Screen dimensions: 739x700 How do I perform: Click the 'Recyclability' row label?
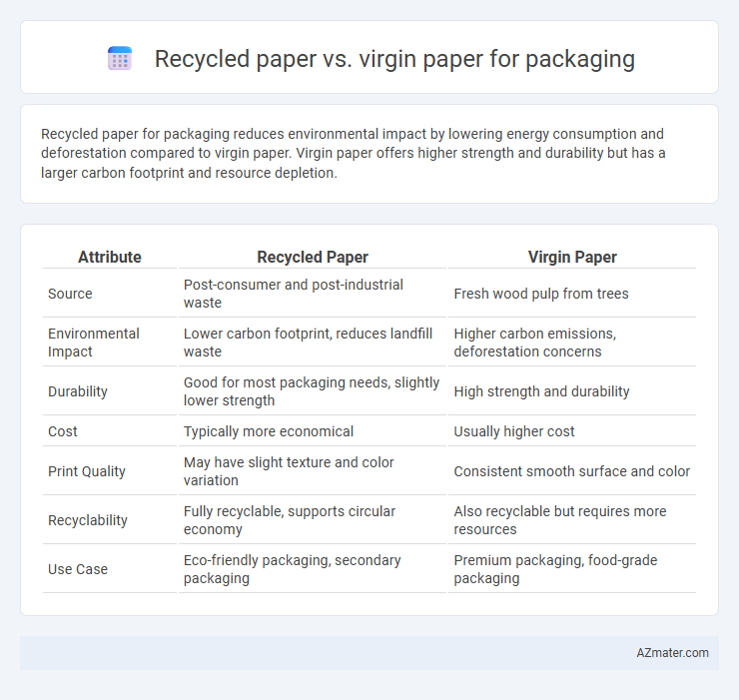(88, 520)
